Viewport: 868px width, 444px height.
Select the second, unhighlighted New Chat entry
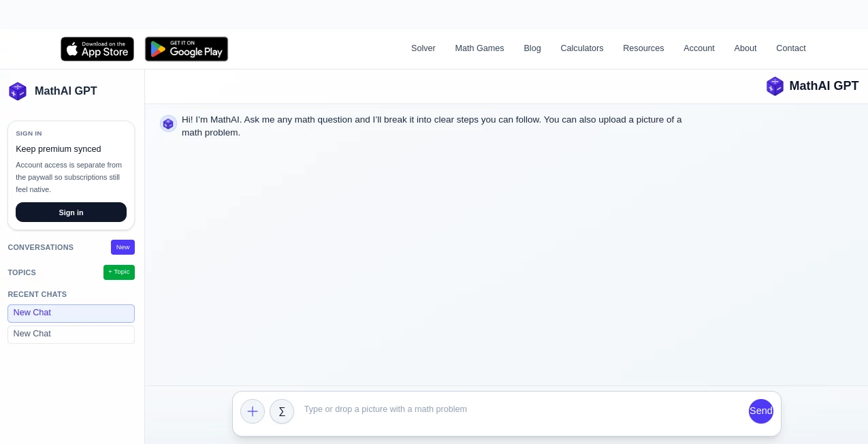tap(71, 334)
